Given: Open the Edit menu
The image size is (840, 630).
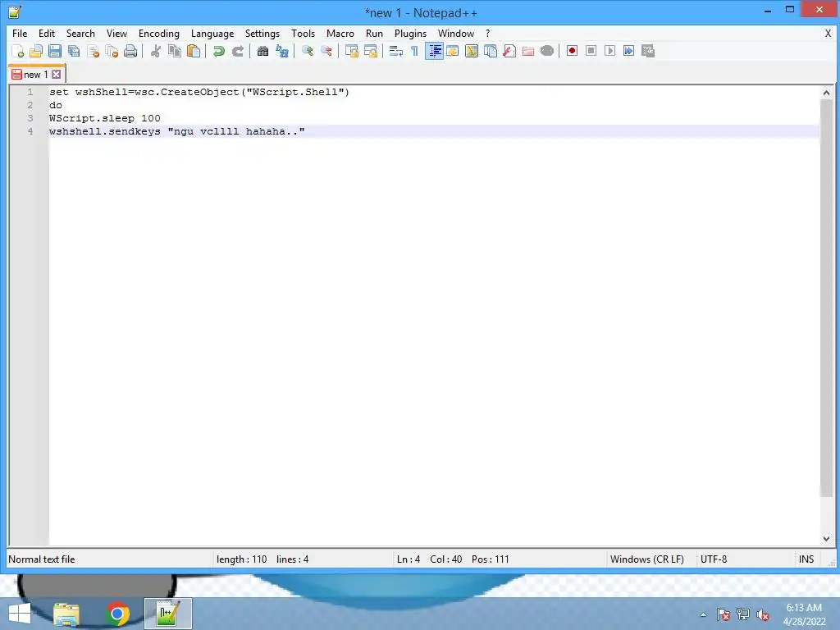Looking at the screenshot, I should (x=47, y=33).
